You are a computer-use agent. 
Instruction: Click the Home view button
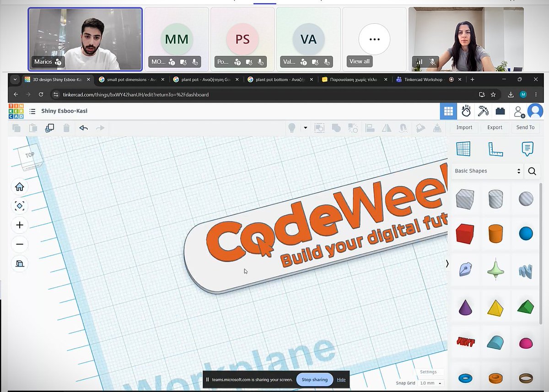[20, 187]
